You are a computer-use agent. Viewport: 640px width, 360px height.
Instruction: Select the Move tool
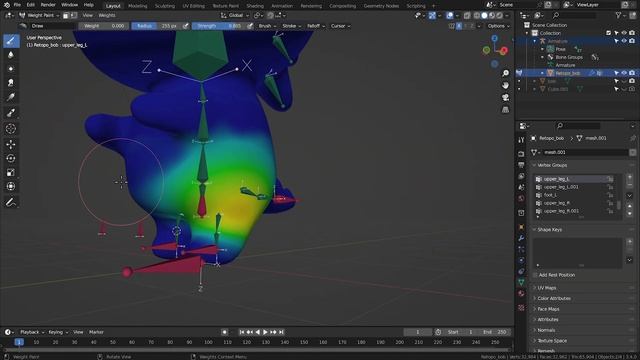pyautogui.click(x=11, y=144)
